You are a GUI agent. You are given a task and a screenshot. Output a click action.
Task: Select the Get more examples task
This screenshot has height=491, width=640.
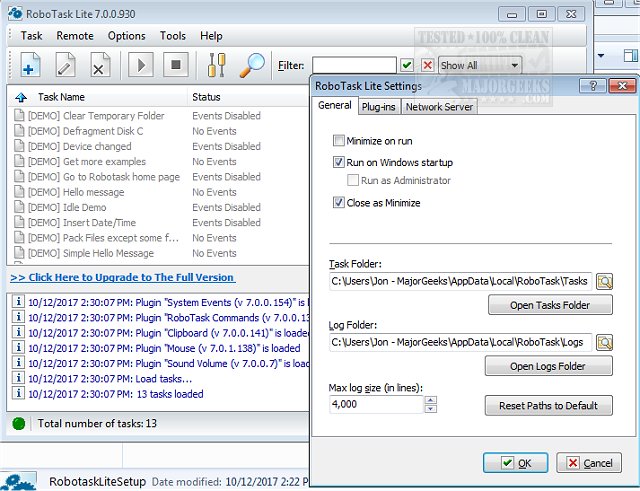(x=87, y=161)
